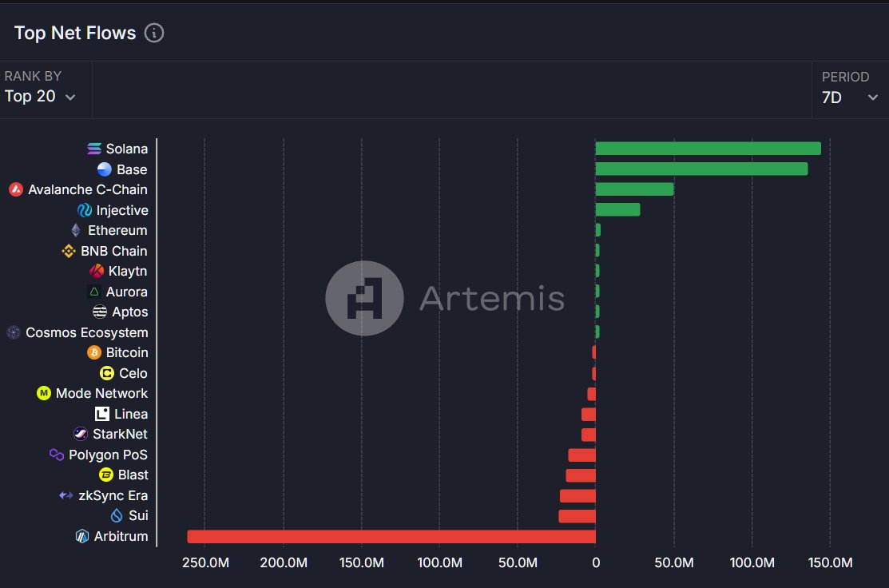Click the zkSync Era arrows icon
The height and width of the screenshot is (588, 889).
tap(65, 495)
